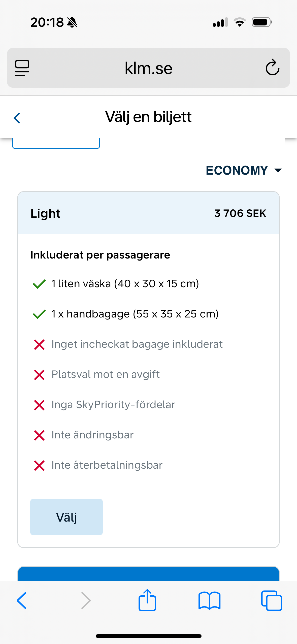Image resolution: width=297 pixels, height=644 pixels.
Task: Open the Safari share sheet
Action: pos(147,600)
